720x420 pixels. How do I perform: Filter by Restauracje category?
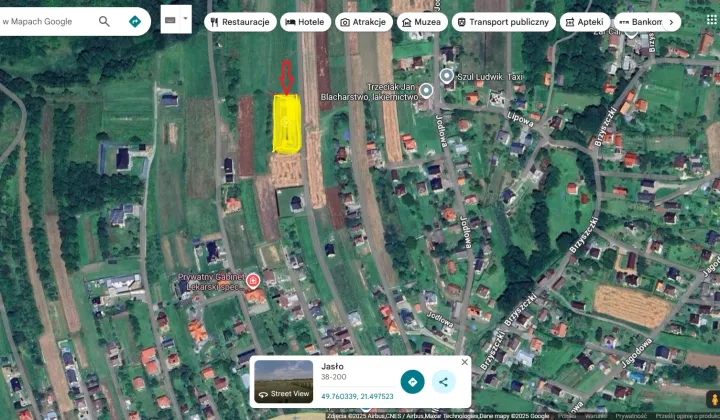(240, 22)
